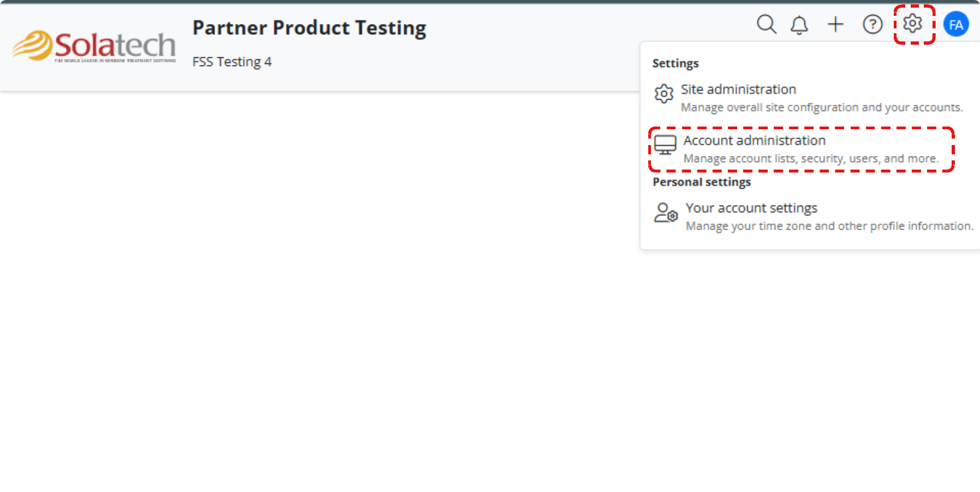Open the search icon in the header
This screenshot has height=492, width=980.
pos(767,25)
